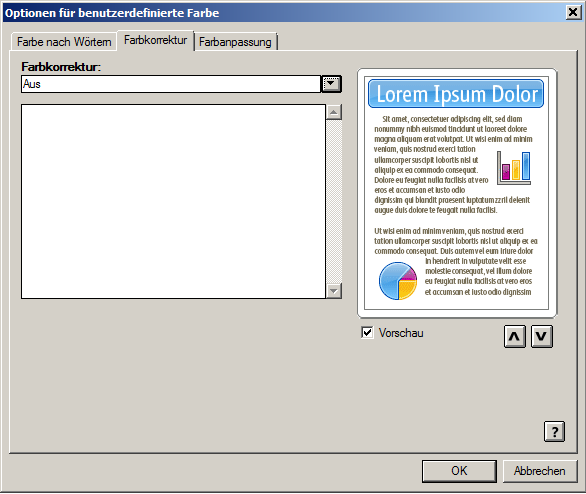Click the scroll up arrow of the list
The image size is (586, 494).
[334, 112]
